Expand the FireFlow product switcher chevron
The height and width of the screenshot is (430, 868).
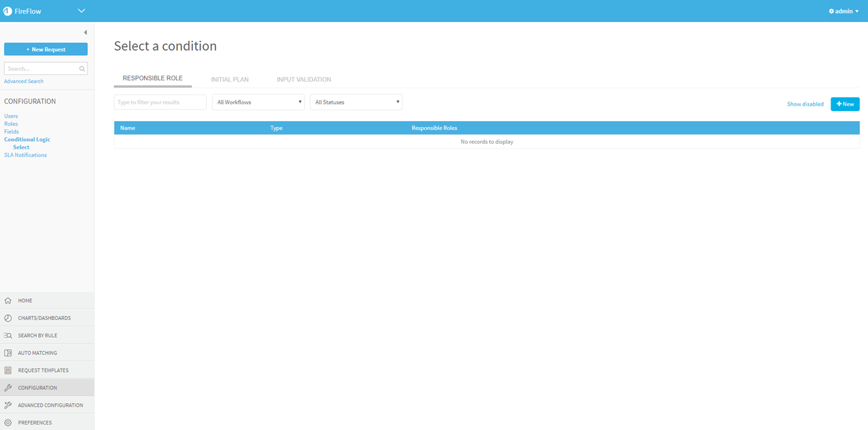click(82, 11)
